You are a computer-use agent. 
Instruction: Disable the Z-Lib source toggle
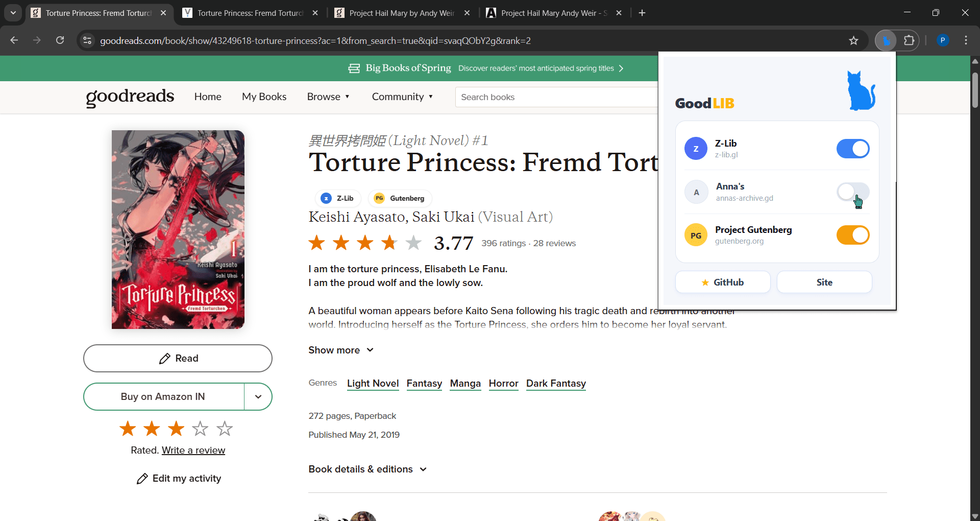point(852,148)
